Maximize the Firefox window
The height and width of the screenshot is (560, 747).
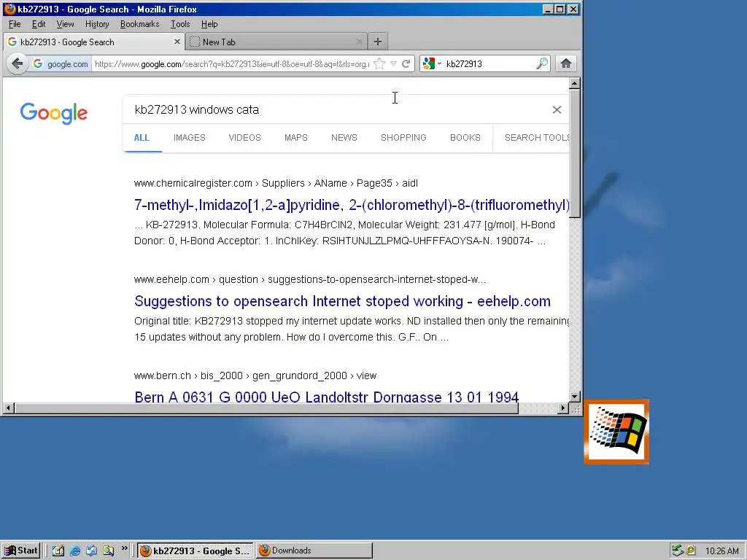pos(560,9)
